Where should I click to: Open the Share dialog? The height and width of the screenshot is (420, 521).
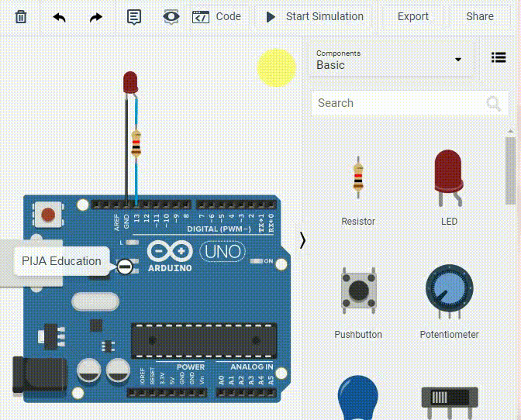(x=480, y=16)
